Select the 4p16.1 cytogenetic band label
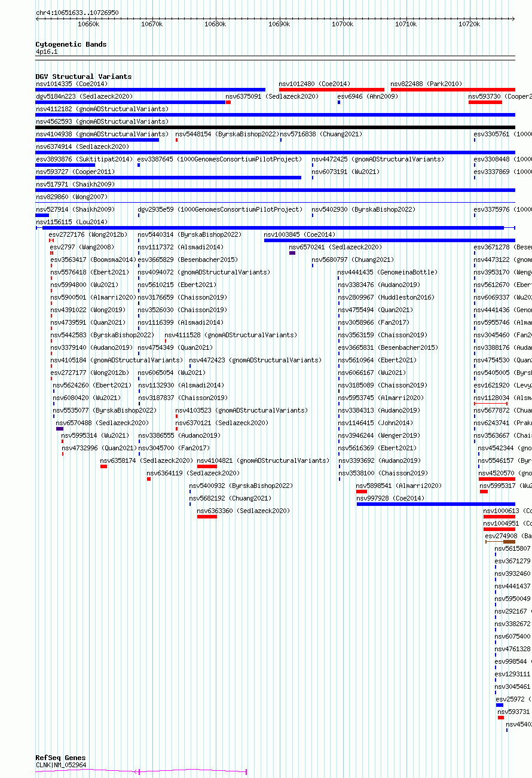 tap(47, 51)
